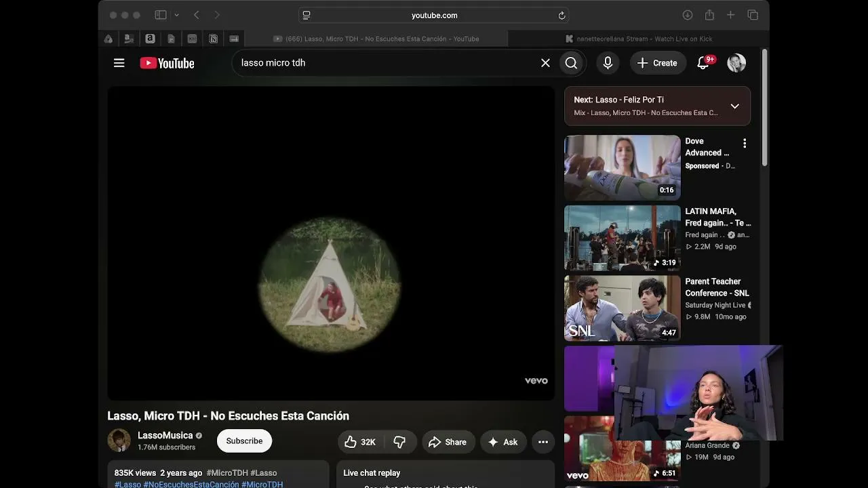
Task: Dislike this video
Action: 399,442
